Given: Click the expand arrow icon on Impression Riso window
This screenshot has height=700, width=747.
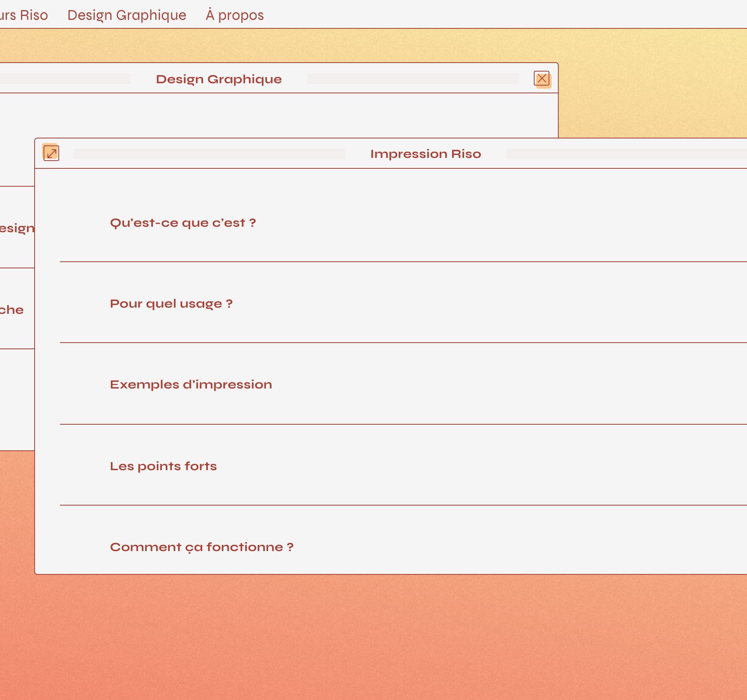Looking at the screenshot, I should [x=51, y=153].
